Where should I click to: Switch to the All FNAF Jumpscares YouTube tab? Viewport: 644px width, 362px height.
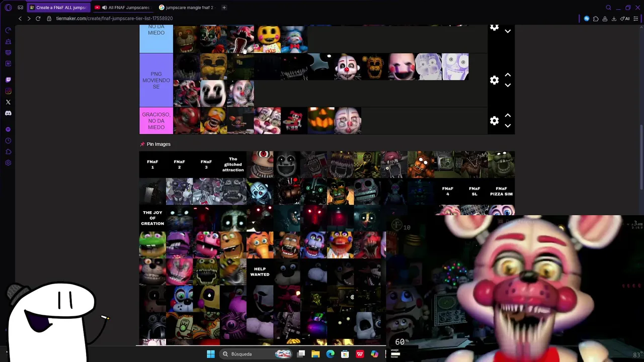123,8
